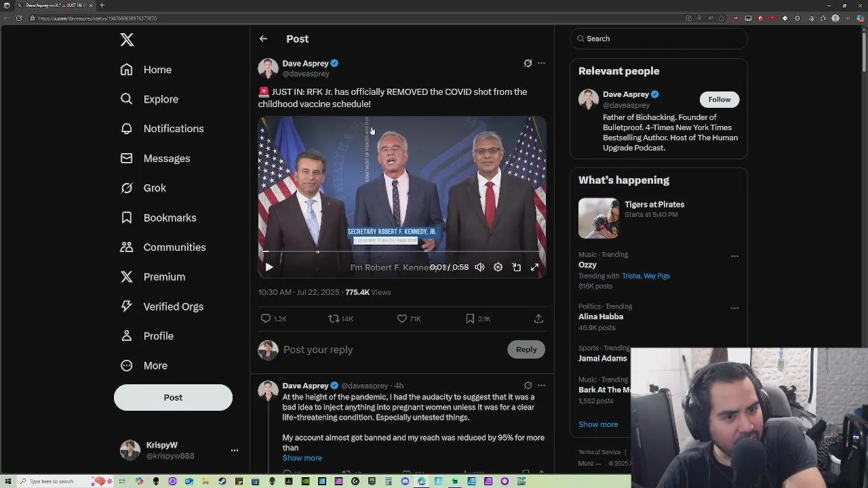Open more options on main post
Screen dimensions: 868x488
click(x=541, y=63)
